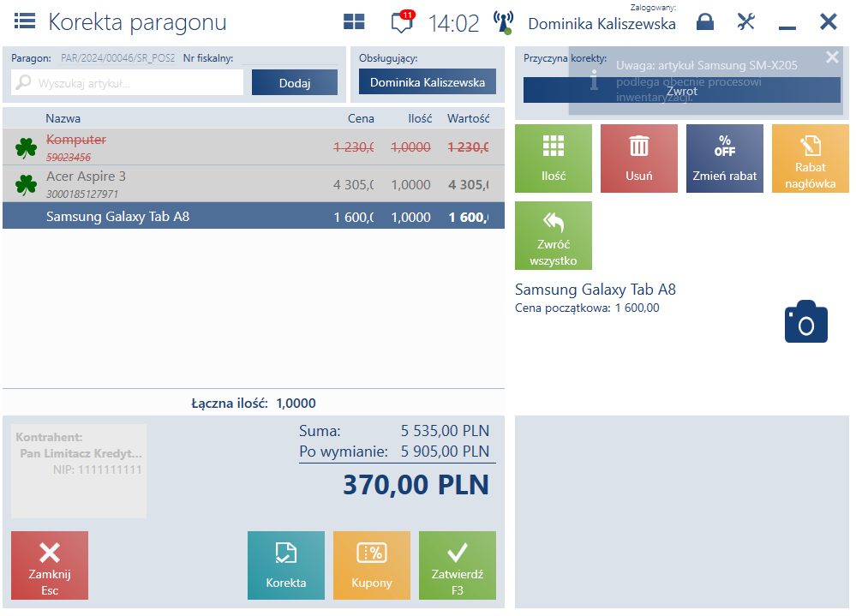Click the Cena column header
The image size is (856, 616).
pos(361,118)
